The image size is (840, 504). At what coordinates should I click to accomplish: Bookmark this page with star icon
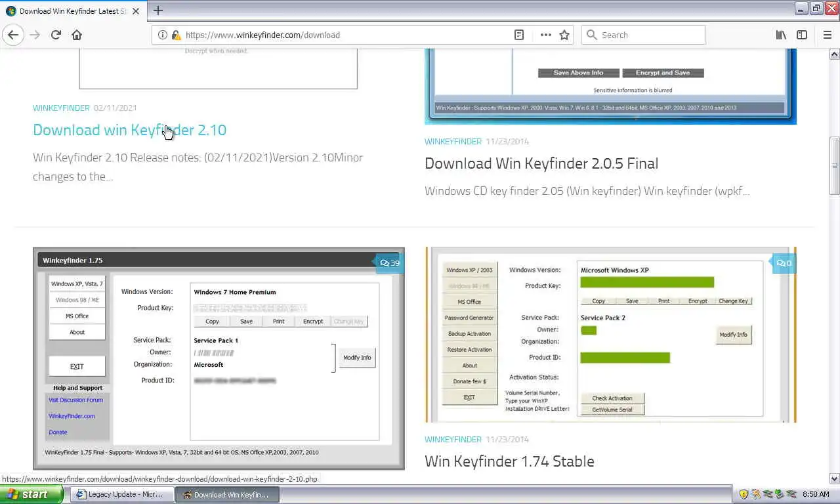tap(564, 35)
